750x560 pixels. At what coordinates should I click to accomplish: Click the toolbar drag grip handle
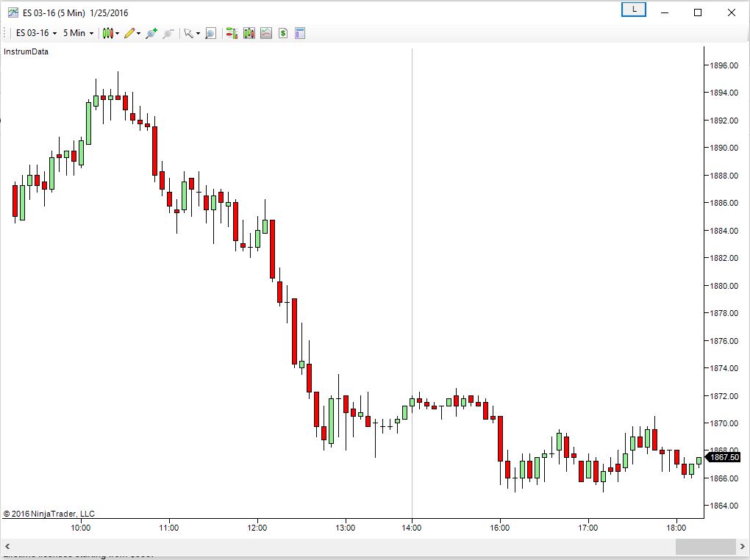pyautogui.click(x=5, y=33)
